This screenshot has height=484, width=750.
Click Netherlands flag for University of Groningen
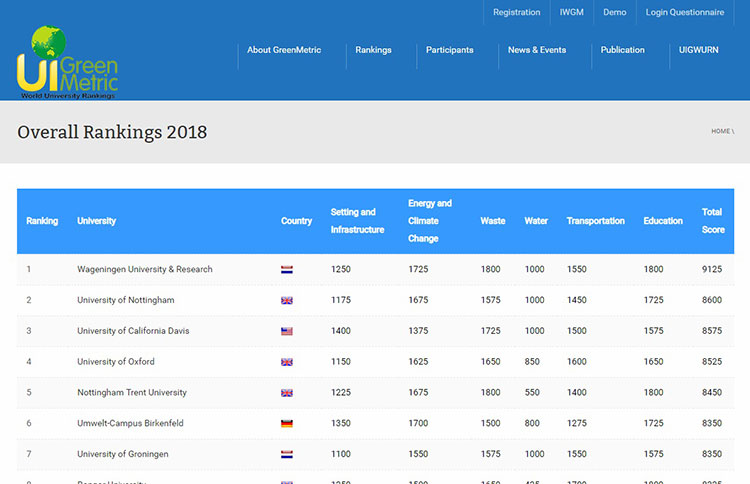pos(287,454)
